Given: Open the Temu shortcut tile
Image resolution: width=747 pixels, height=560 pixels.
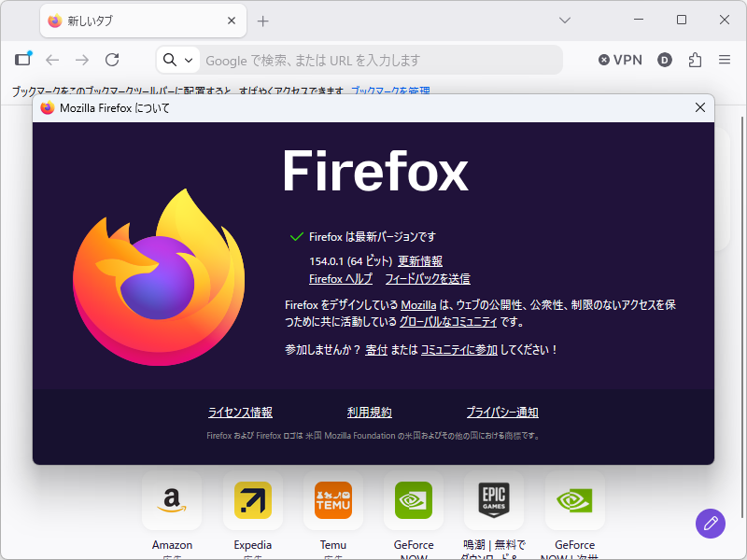Looking at the screenshot, I should [x=333, y=500].
